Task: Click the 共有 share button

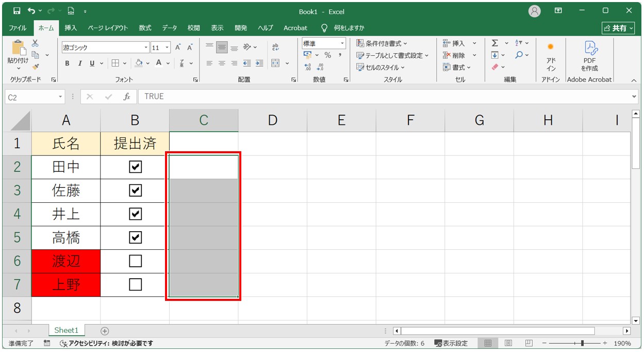Action: (x=617, y=28)
